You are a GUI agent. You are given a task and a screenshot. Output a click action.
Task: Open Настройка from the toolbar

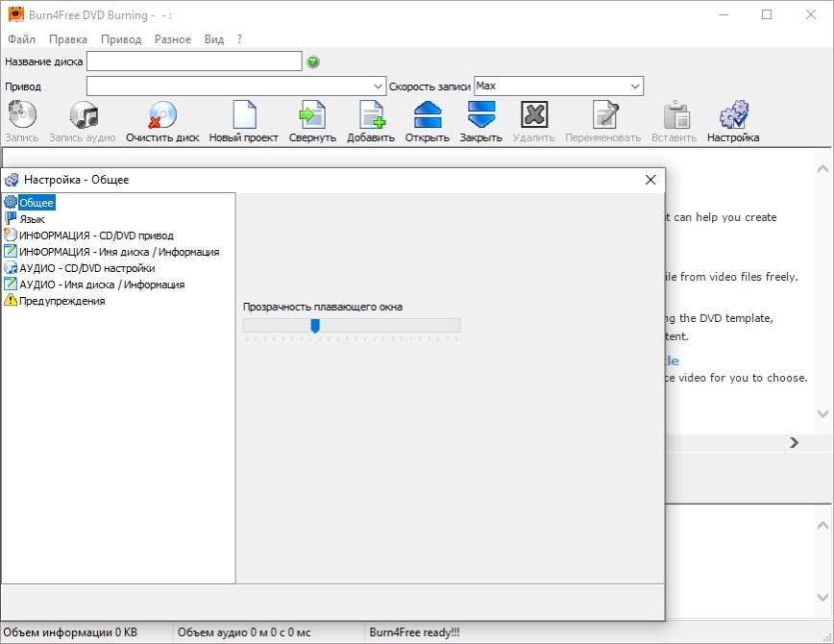734,115
